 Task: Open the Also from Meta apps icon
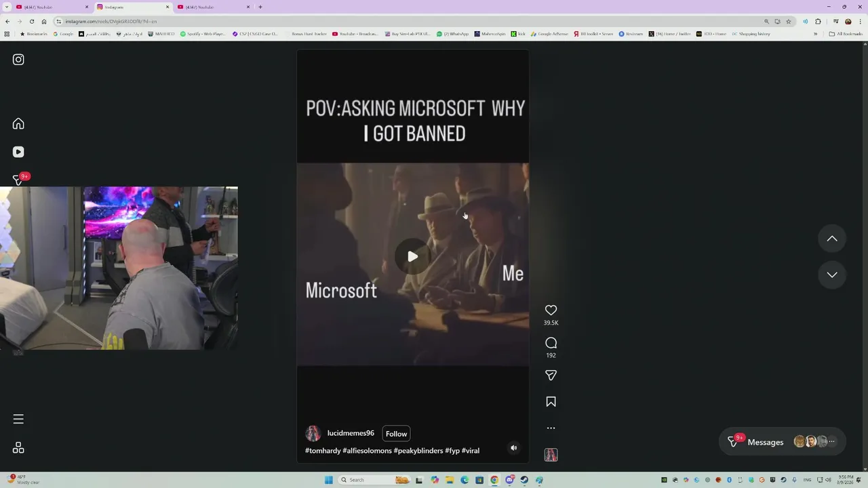[x=18, y=448]
